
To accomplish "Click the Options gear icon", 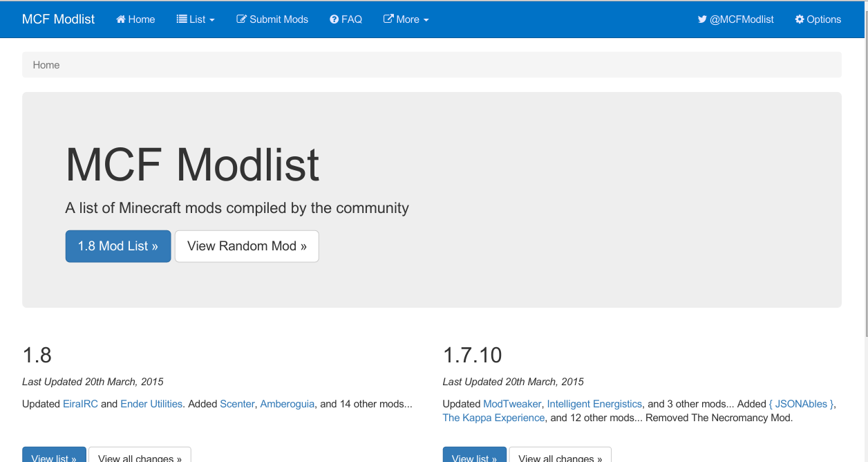I will coord(800,19).
